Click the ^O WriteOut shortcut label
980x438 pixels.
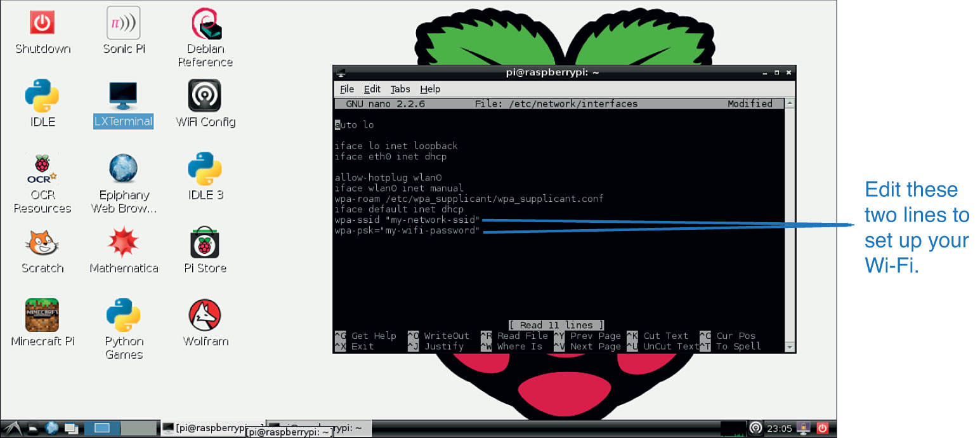pyautogui.click(x=438, y=336)
